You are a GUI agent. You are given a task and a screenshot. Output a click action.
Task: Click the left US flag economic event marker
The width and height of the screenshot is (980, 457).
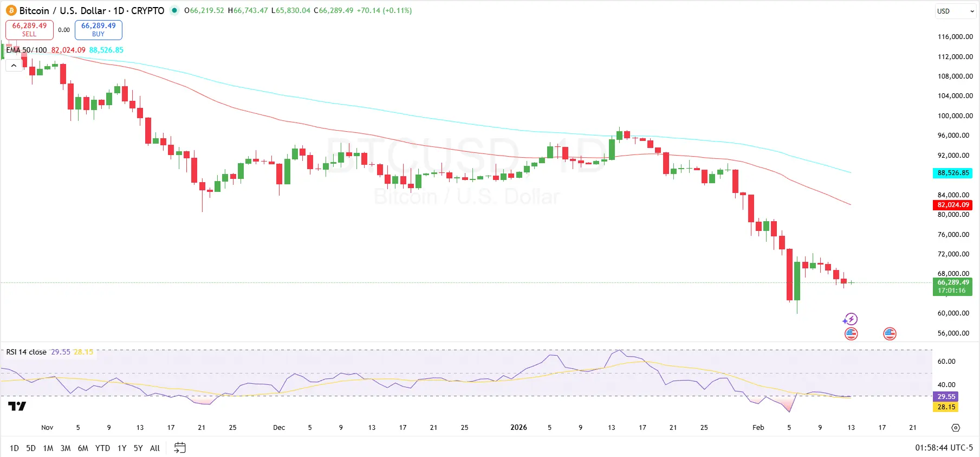click(x=851, y=334)
